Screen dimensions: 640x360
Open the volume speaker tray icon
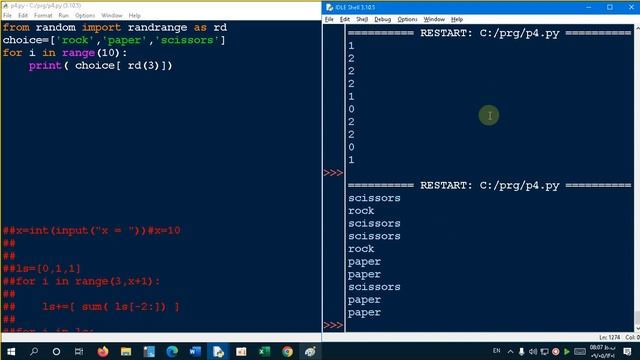pos(533,351)
